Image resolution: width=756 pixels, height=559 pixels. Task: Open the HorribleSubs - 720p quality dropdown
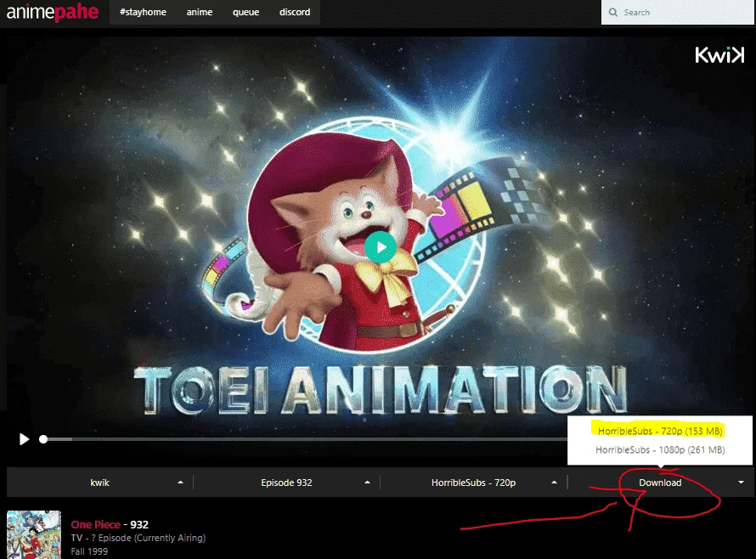pos(473,483)
